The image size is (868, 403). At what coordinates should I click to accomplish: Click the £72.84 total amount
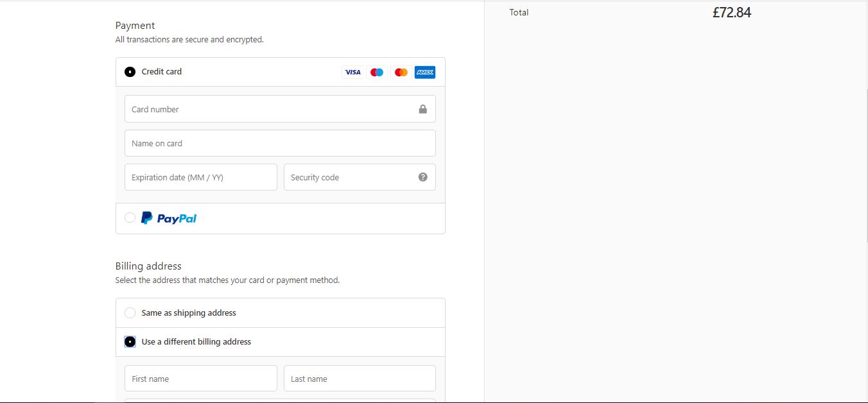[x=732, y=12]
